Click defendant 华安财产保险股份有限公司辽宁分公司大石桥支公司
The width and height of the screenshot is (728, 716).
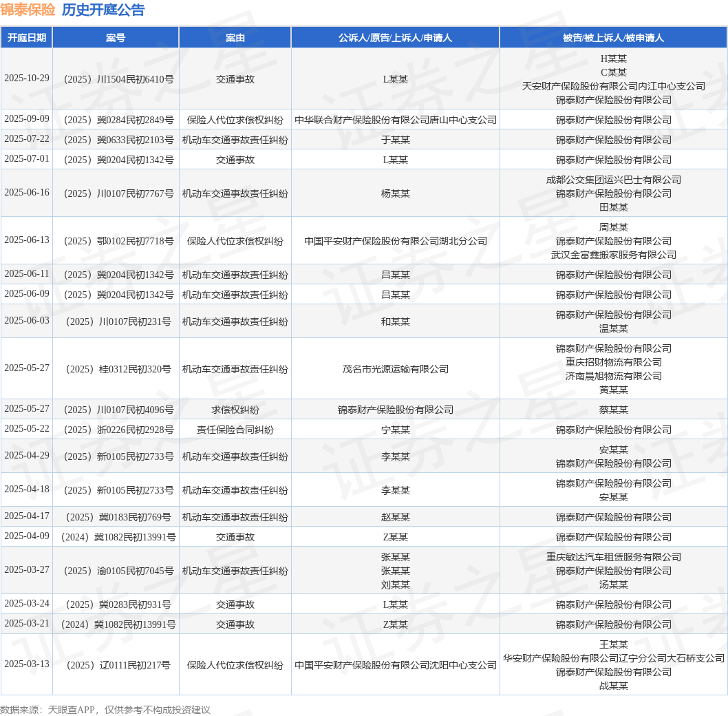pos(613,658)
